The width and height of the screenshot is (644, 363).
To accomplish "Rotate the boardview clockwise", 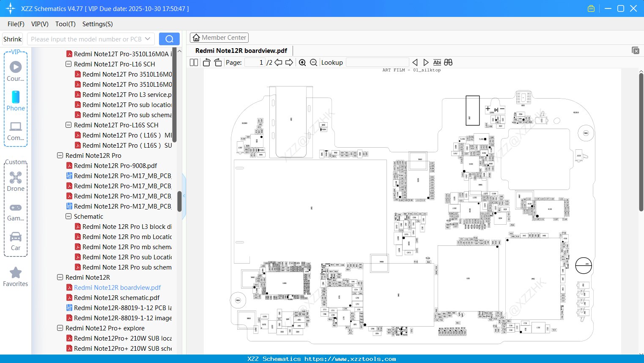I will [217, 62].
